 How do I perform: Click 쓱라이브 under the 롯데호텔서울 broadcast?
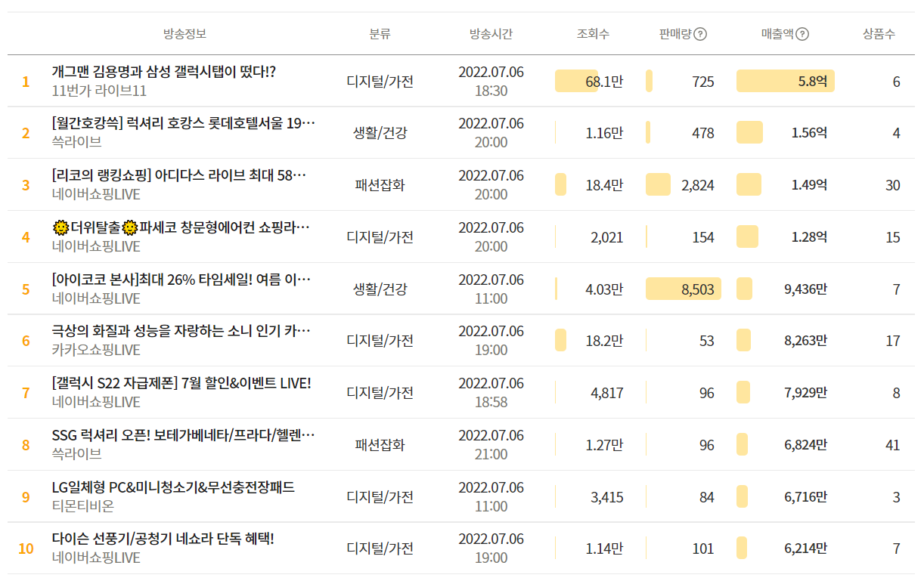point(76,141)
